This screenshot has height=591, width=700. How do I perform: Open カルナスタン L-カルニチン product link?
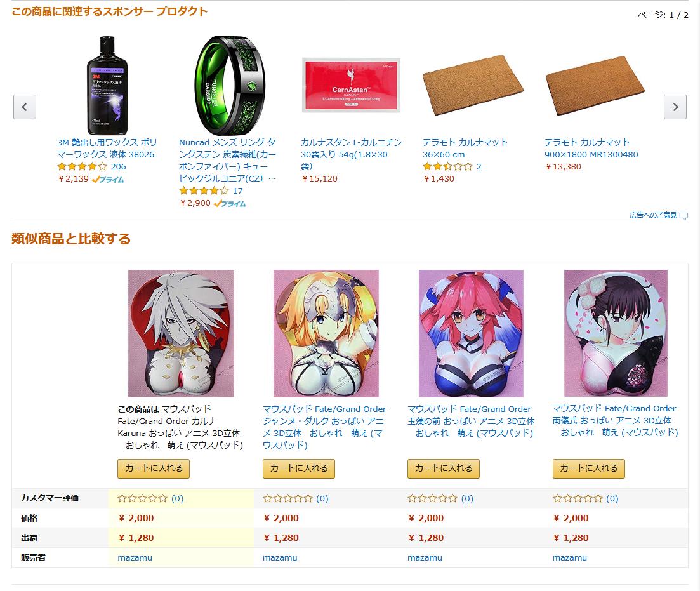tap(352, 154)
